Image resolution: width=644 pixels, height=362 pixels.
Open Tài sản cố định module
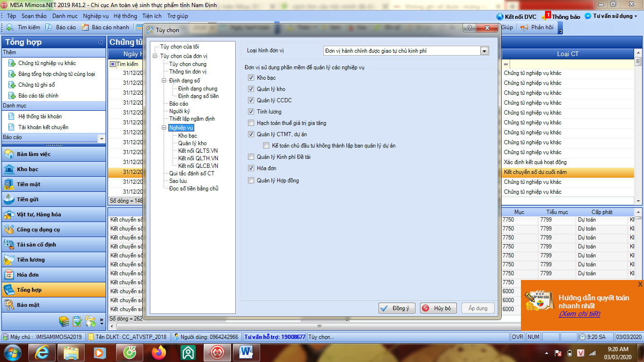pyautogui.click(x=36, y=245)
